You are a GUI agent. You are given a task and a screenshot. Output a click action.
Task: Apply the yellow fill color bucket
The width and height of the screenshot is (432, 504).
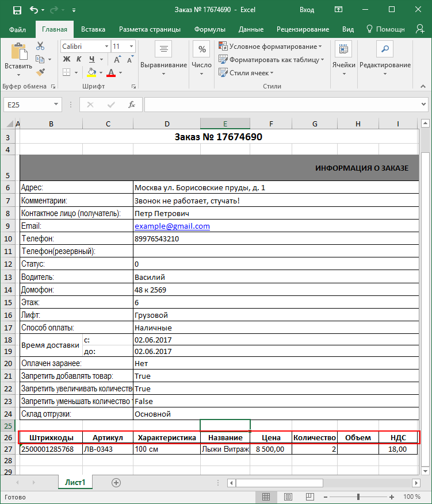[x=91, y=72]
